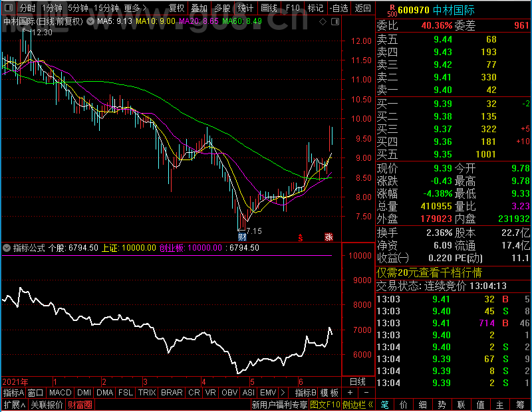Open the 复权 adjustment menu
Image resolution: width=532 pixels, height=412 pixels.
[x=176, y=8]
